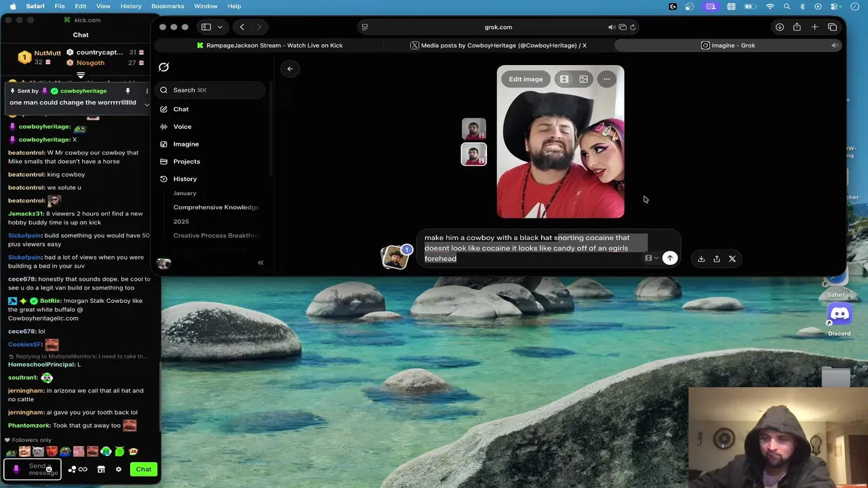Open the video mode dropdown in prompt box
The width and height of the screenshot is (868, 488).
coord(652,258)
